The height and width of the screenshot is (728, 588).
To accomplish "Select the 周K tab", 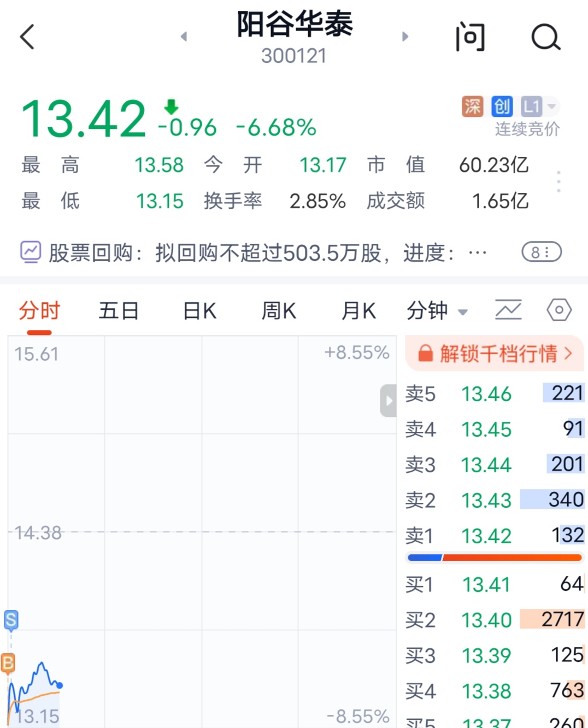I will coord(279,311).
